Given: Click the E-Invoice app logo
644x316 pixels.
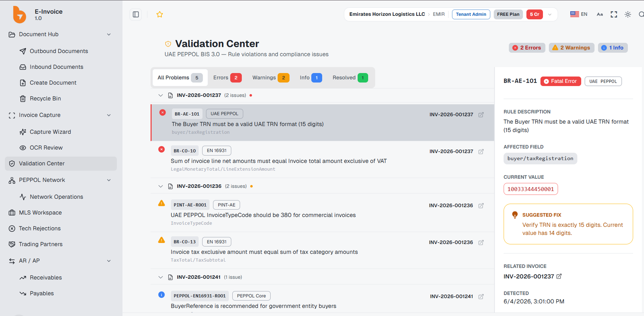Looking at the screenshot, I should tap(19, 14).
